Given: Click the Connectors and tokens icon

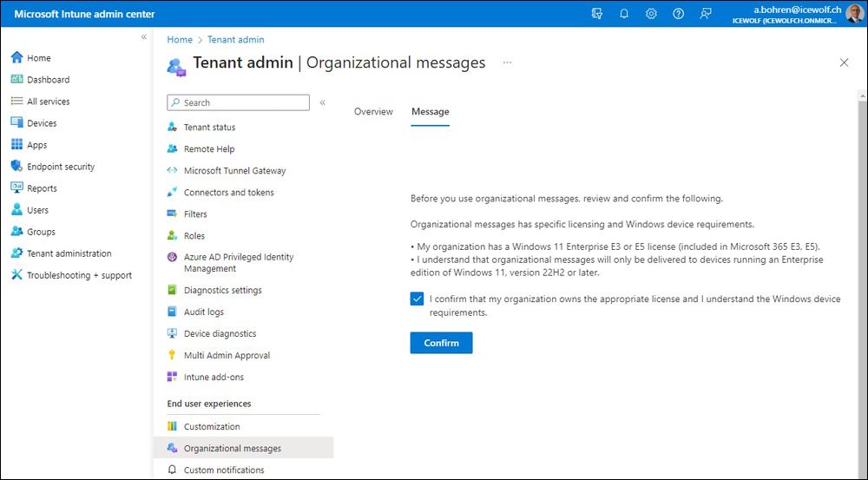Looking at the screenshot, I should tap(172, 192).
